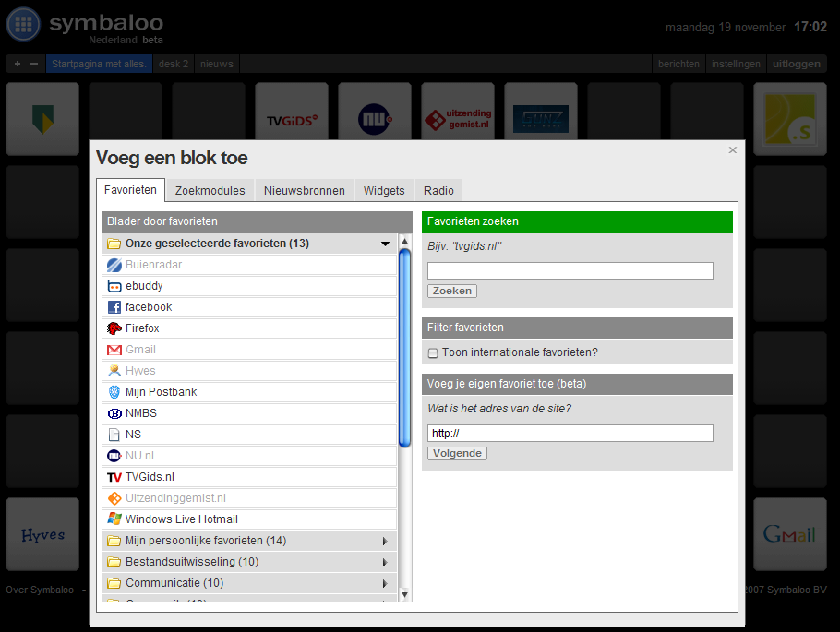Screen dimensions: 840x632
Task: Select the TVGids.nl favorite row
Action: tap(249, 477)
